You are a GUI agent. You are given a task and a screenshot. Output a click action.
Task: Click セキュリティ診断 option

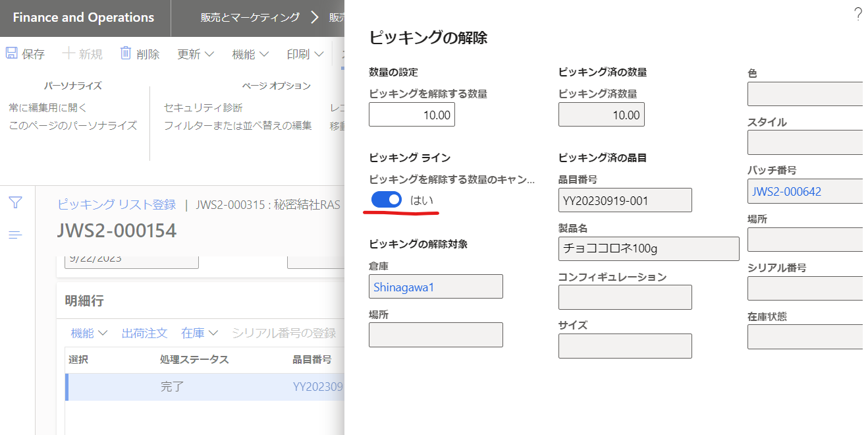coord(203,107)
